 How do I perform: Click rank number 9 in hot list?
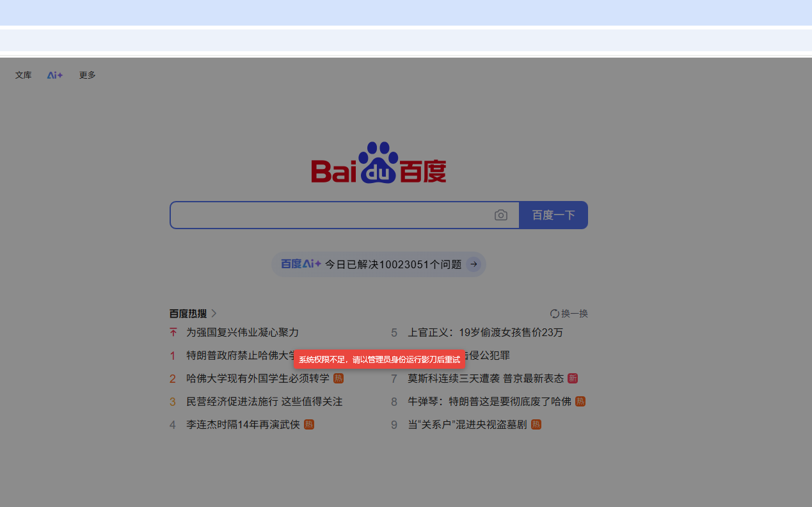[x=394, y=424]
